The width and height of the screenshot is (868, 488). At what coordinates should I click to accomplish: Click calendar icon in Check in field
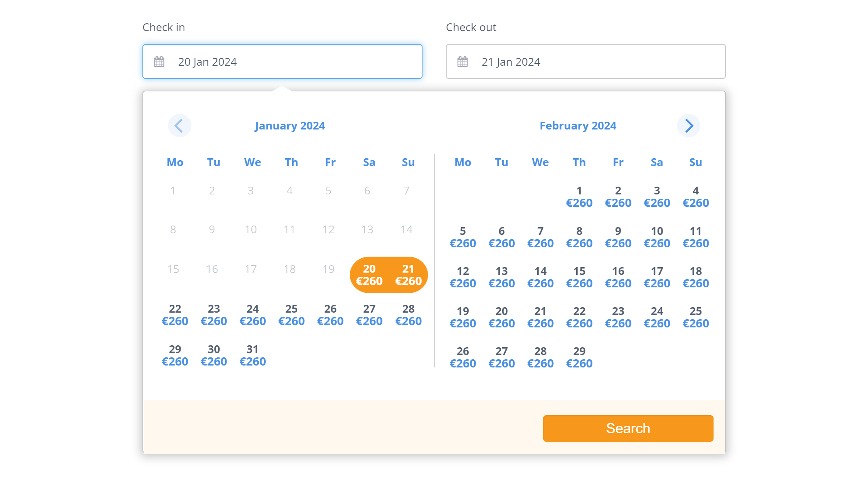click(x=159, y=62)
